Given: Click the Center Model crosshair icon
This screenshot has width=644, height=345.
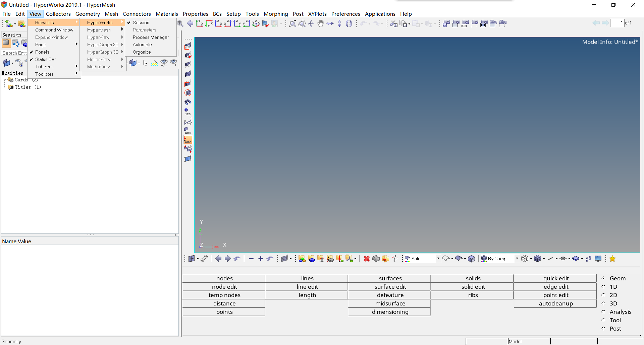Looking at the screenshot, I should click(311, 23).
